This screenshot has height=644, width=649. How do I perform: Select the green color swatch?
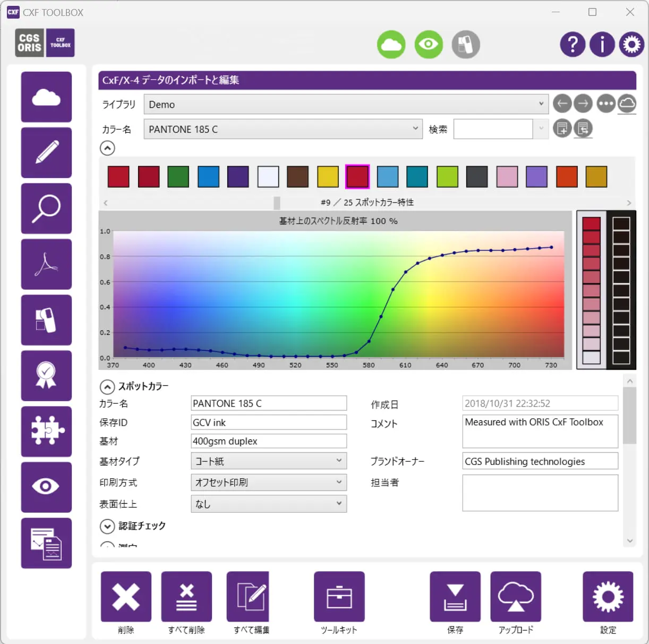(x=178, y=176)
